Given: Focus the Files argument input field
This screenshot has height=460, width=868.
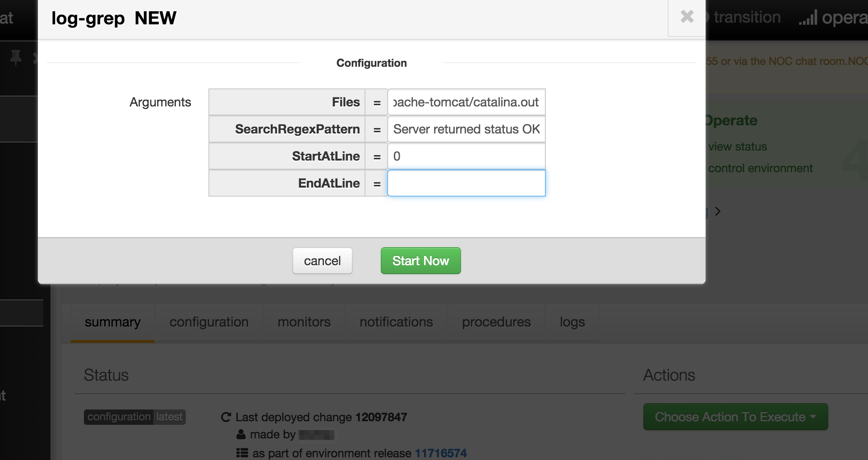Looking at the screenshot, I should pos(466,102).
